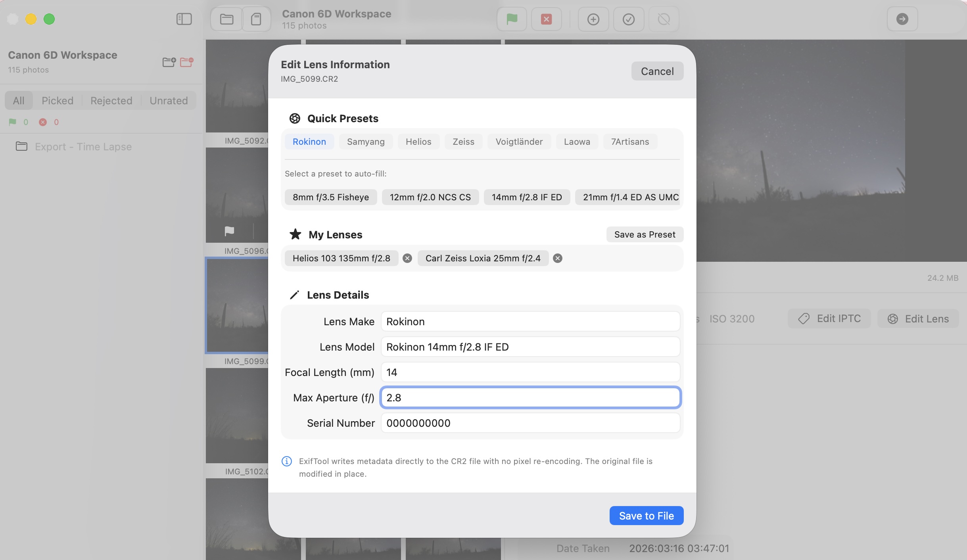Click the Serial Number field
This screenshot has height=560, width=967.
coord(530,423)
